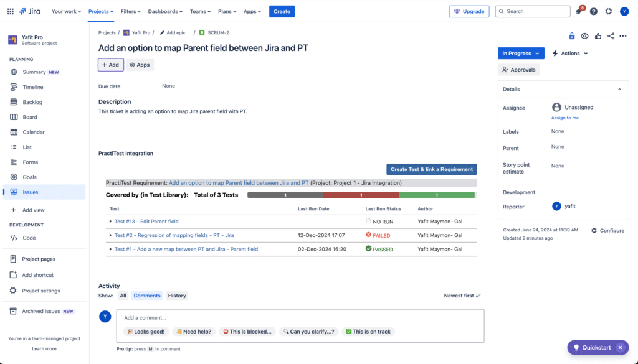This screenshot has height=364, width=638.
Task: Open the Filters menu
Action: point(131,11)
